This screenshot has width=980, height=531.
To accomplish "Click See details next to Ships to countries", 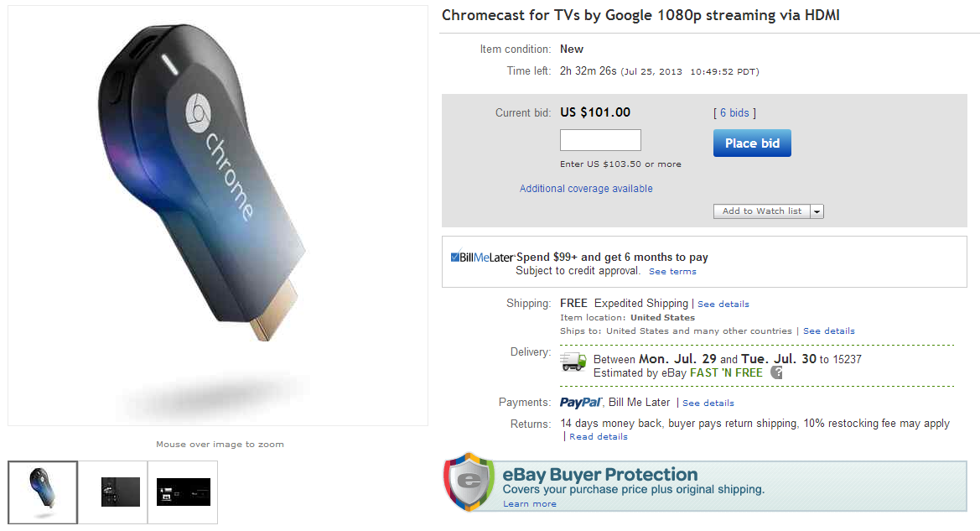I will click(828, 331).
